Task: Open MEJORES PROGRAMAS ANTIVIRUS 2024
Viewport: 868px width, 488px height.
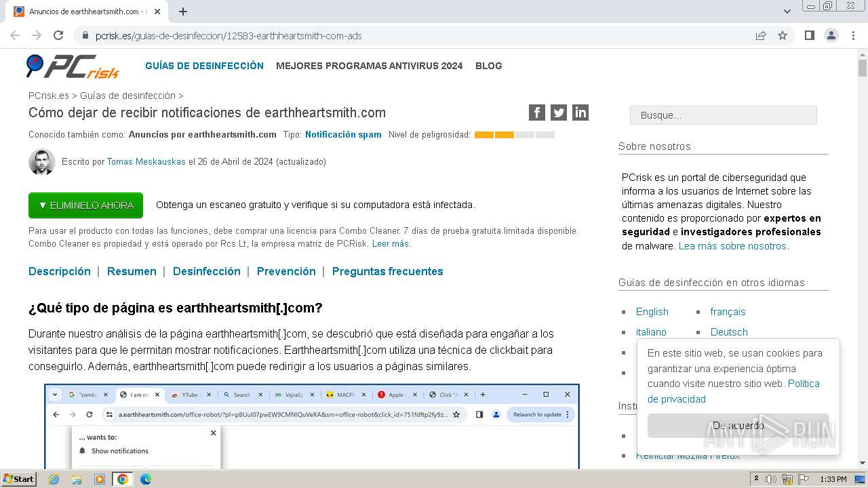Action: coord(369,66)
